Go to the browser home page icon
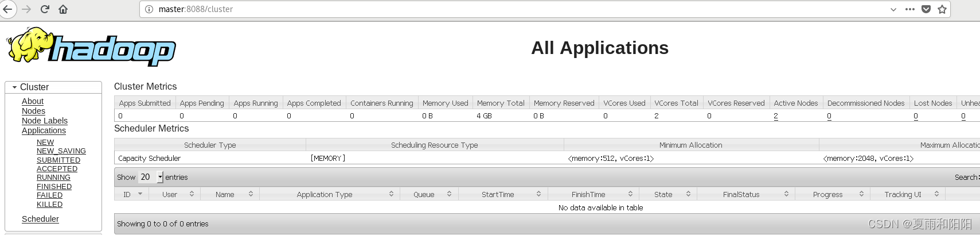The height and width of the screenshot is (235, 980). coord(63,9)
